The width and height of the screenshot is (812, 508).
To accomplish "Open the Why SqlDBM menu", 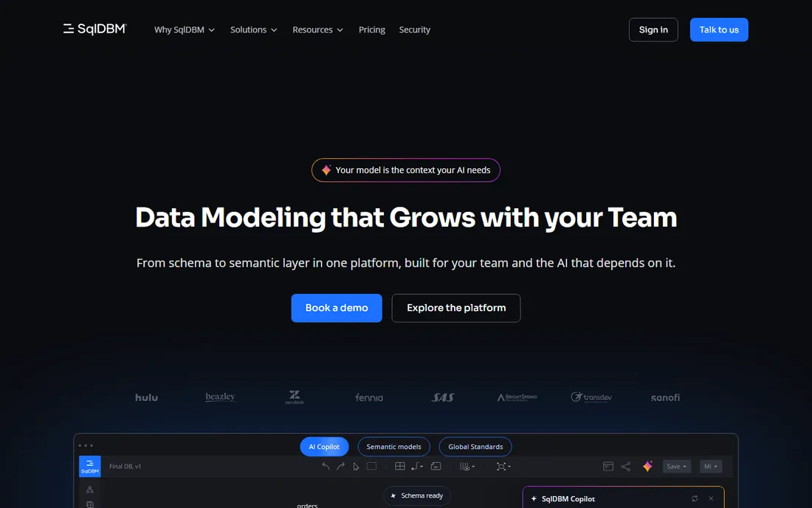I will coord(185,30).
